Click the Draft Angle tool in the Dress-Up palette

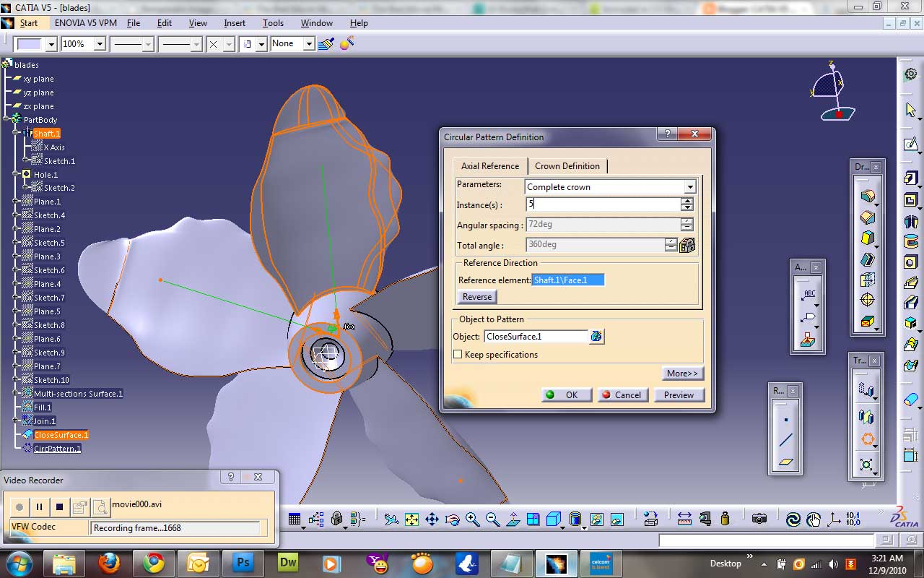(x=868, y=238)
